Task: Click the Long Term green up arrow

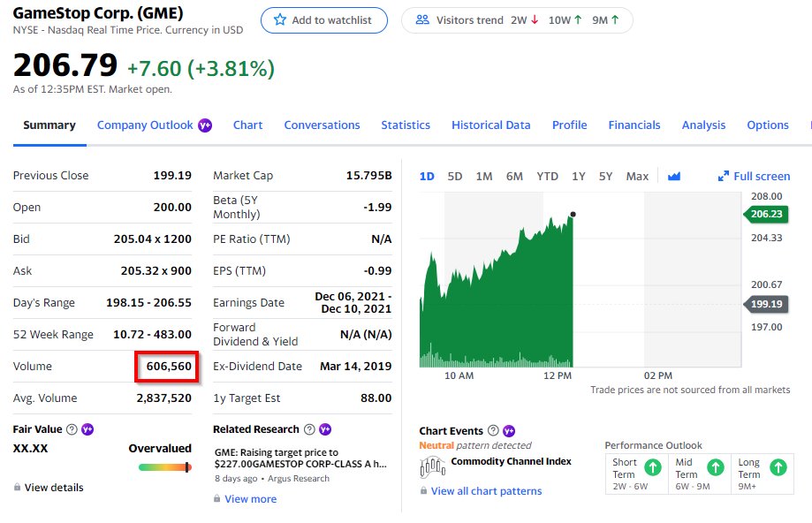Action: [778, 467]
